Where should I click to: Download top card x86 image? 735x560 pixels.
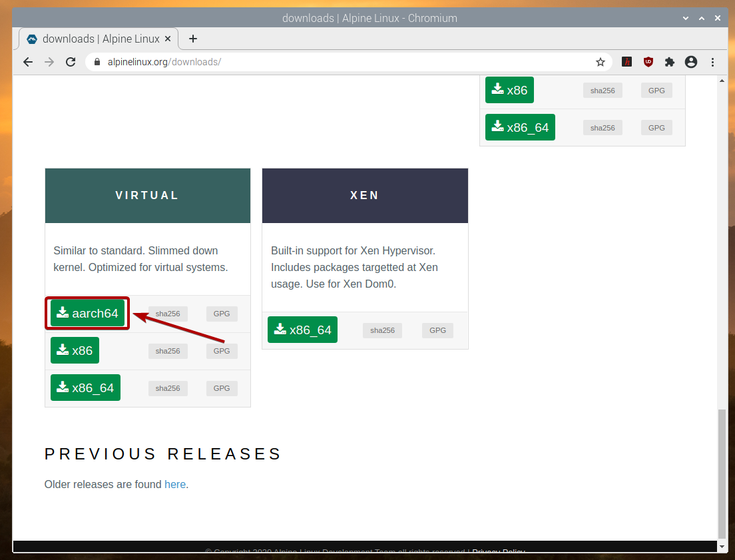(509, 90)
